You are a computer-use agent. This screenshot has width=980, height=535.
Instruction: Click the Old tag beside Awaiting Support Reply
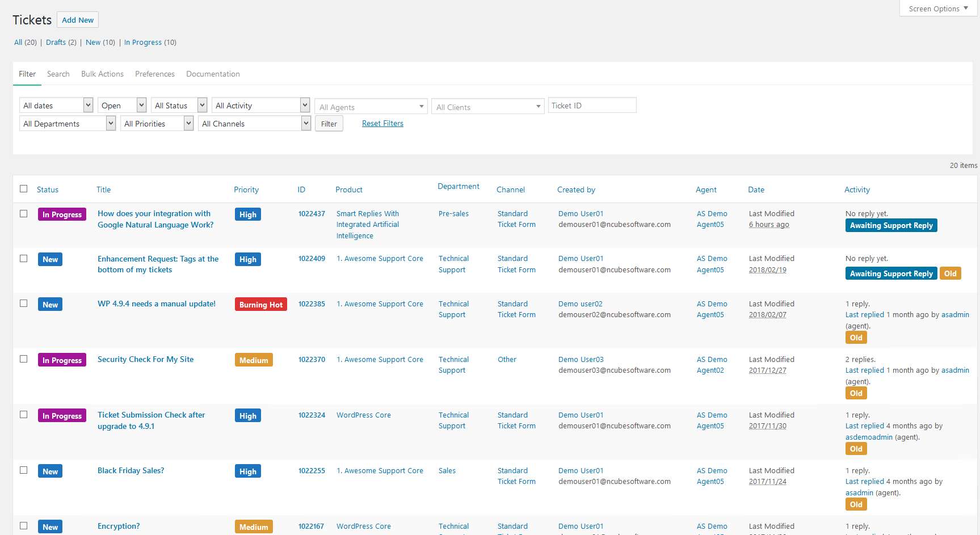[950, 273]
